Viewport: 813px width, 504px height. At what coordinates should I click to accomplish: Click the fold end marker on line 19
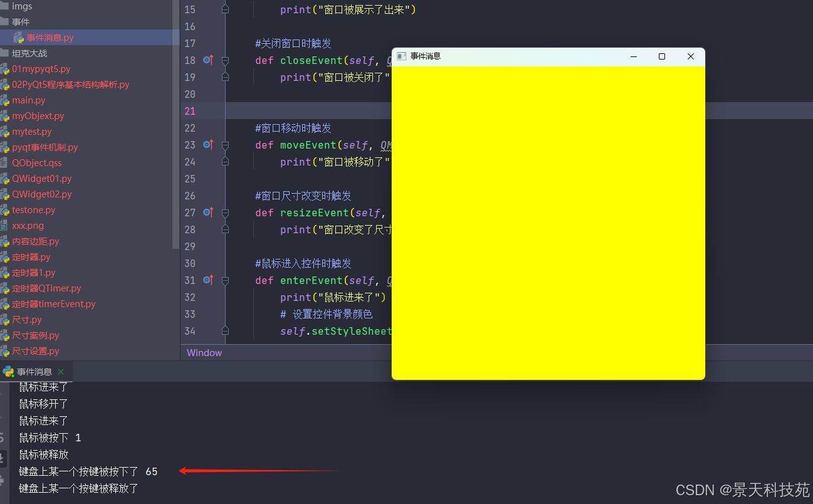coord(226,77)
